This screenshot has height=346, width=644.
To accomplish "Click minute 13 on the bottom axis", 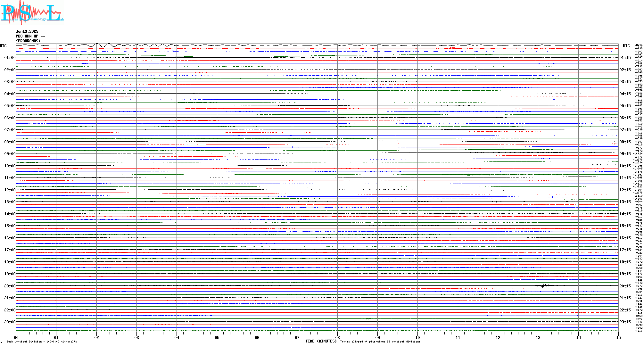I will pos(538,337).
